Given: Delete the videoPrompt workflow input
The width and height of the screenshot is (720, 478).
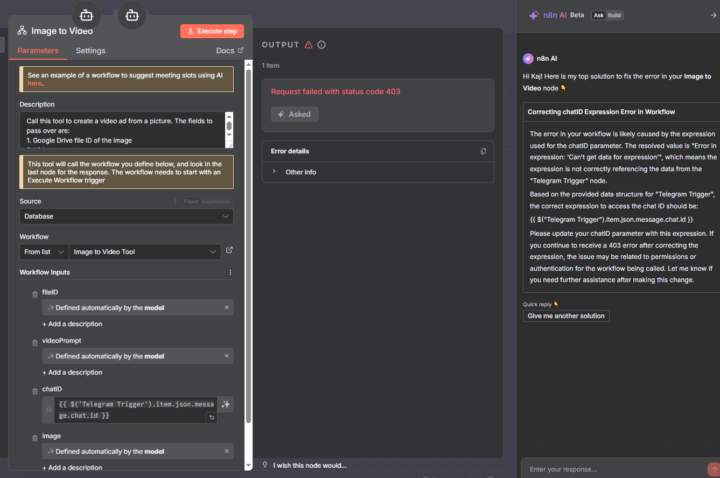Looking at the screenshot, I should point(36,341).
